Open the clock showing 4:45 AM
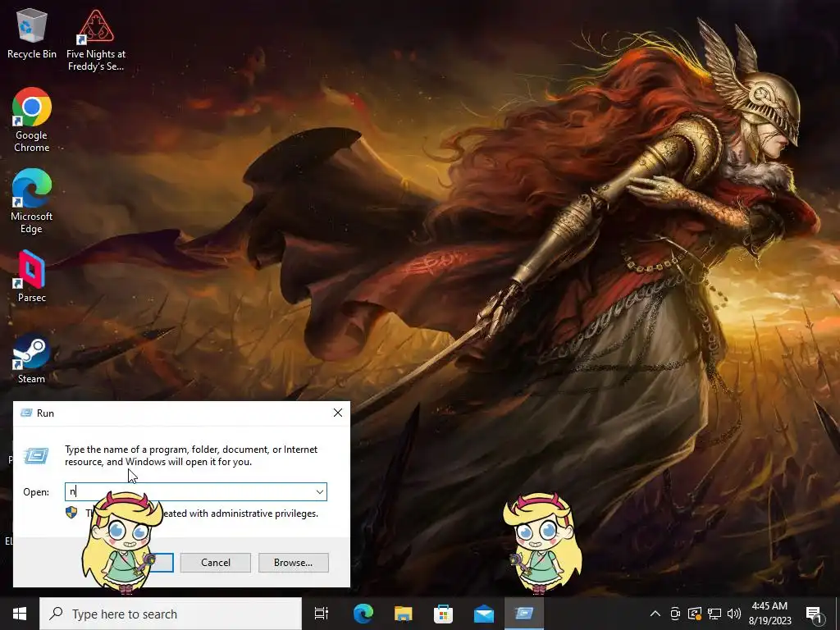 click(769, 614)
